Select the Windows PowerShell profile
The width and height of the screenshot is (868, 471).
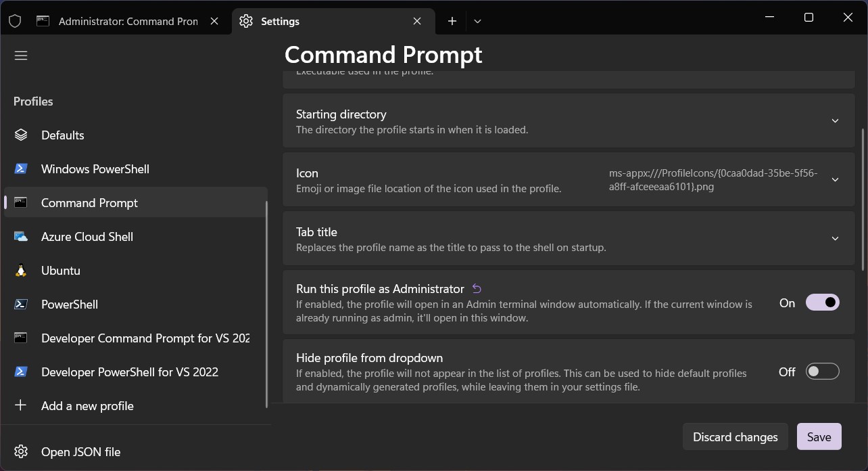135,169
